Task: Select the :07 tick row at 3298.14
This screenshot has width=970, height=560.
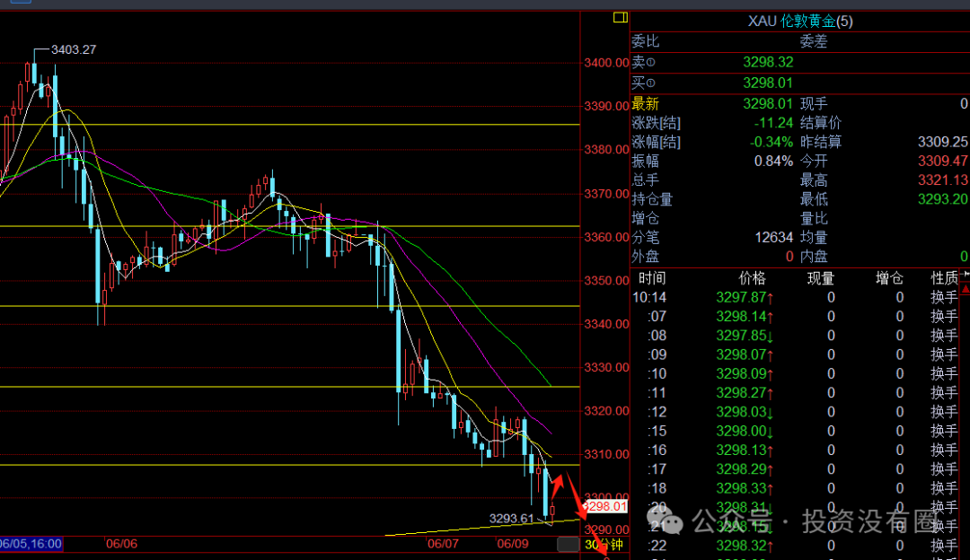Action: 796,317
